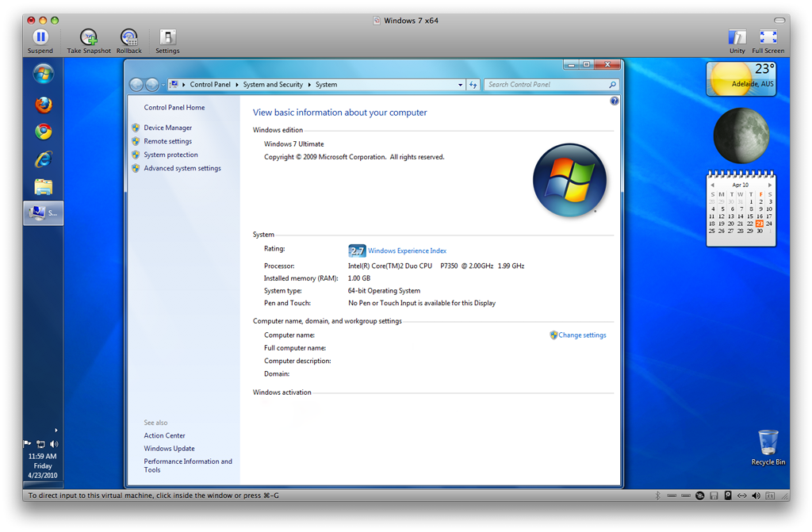Open the blue Help question mark icon
Viewport: 812px width, 532px height.
coord(615,101)
